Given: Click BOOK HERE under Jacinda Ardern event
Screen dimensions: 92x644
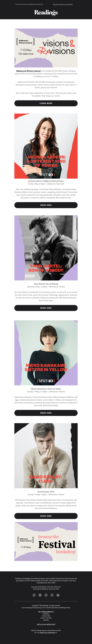Looking at the screenshot, I should click(x=46, y=205).
